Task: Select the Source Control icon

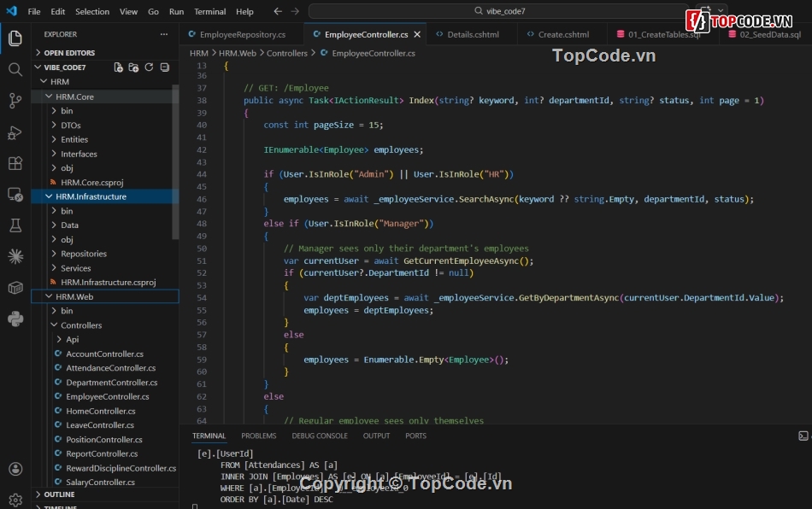Action: tap(15, 100)
